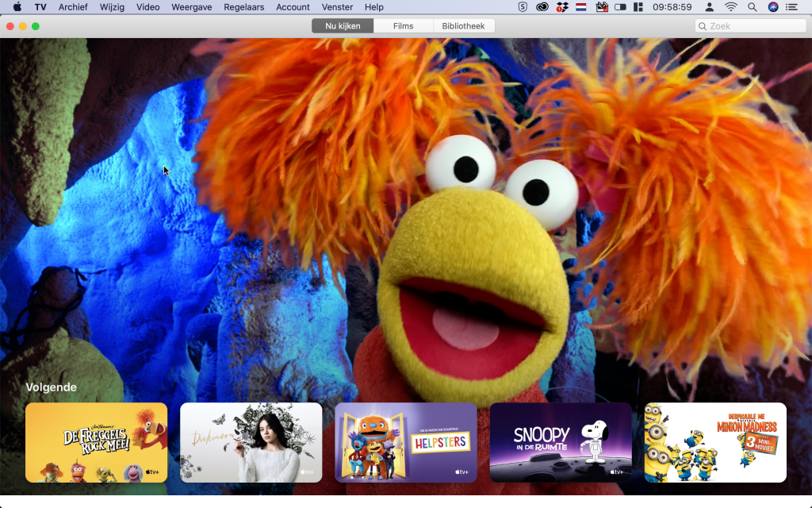Switch to the Films tab
The height and width of the screenshot is (508, 812).
click(404, 25)
